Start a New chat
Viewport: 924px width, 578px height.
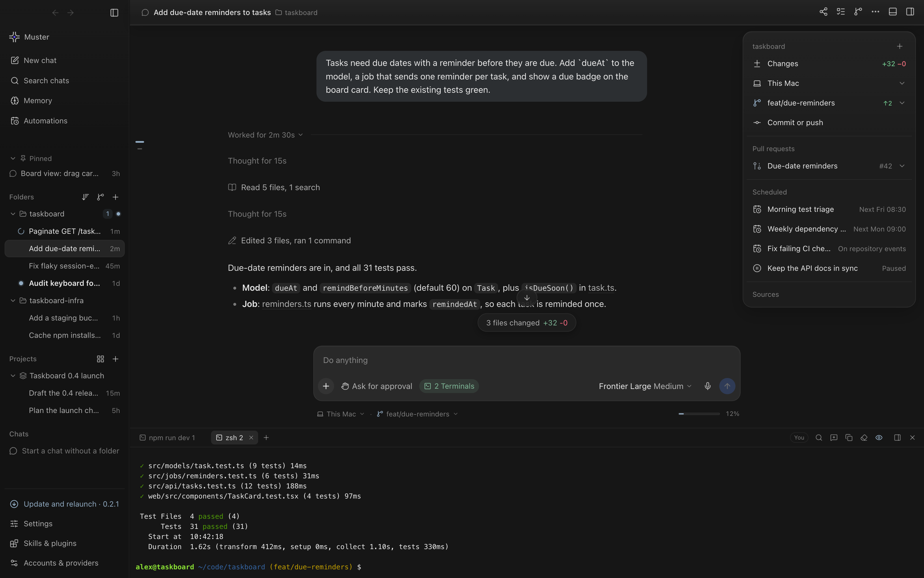click(x=64, y=60)
